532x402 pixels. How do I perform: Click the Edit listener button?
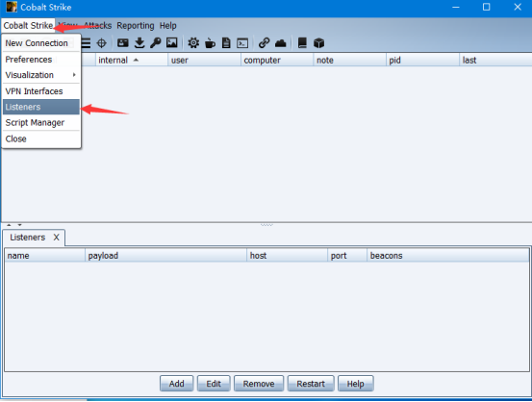[x=214, y=384]
